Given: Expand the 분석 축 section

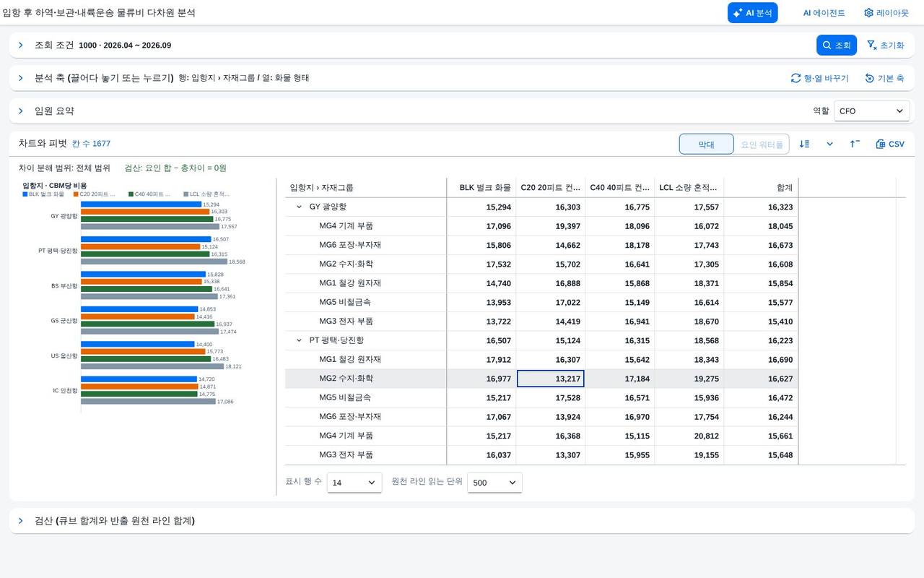Looking at the screenshot, I should (21, 78).
